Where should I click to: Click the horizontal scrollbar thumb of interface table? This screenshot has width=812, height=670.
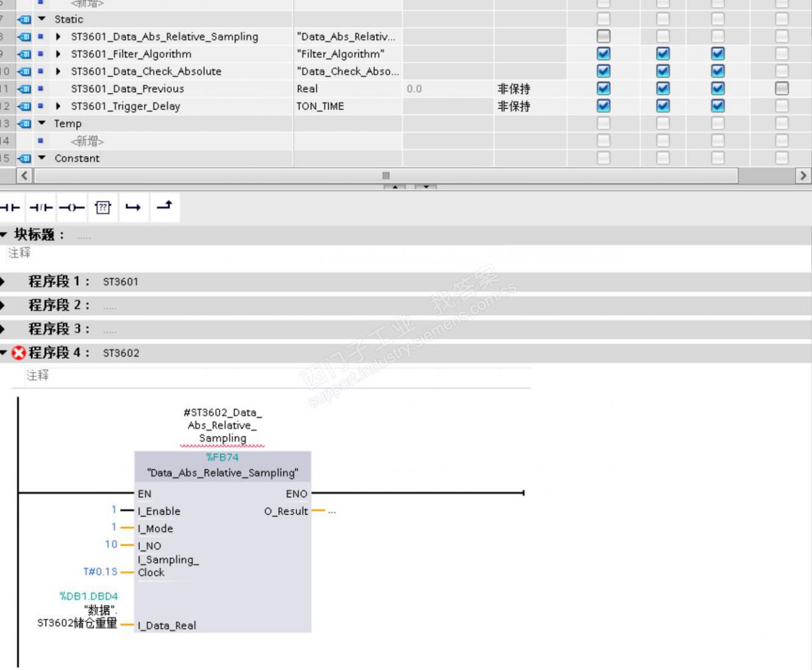tap(386, 176)
